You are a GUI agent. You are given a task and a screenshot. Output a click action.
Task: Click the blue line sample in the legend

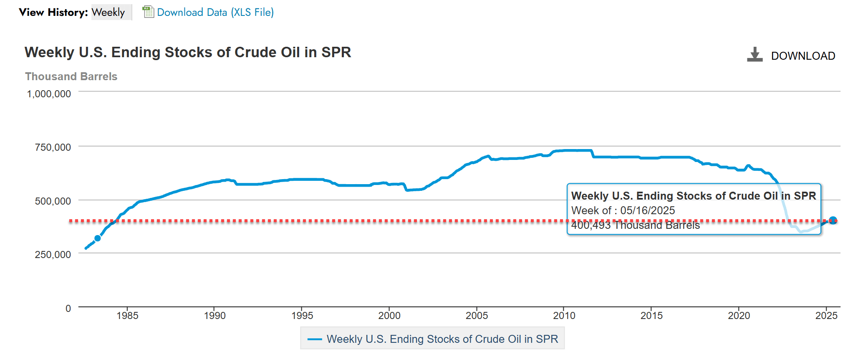(x=316, y=339)
